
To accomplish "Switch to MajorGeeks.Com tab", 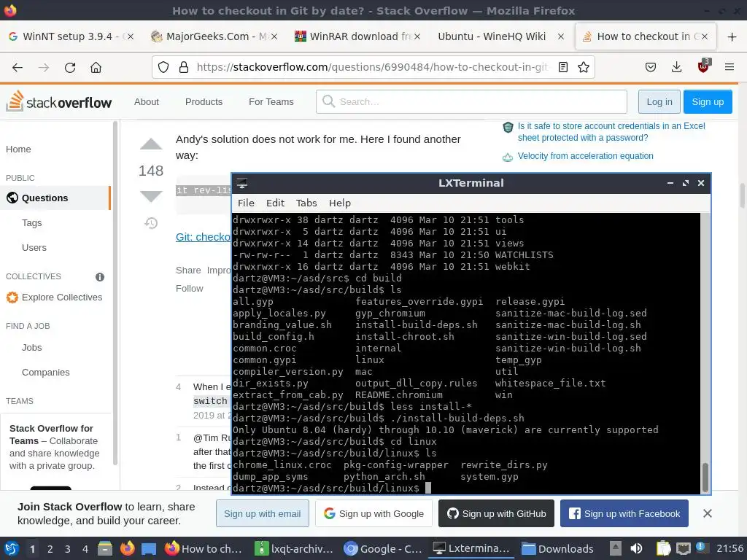I will (x=214, y=36).
